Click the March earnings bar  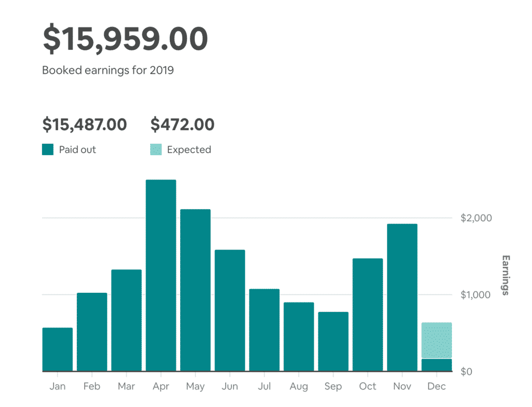point(127,320)
